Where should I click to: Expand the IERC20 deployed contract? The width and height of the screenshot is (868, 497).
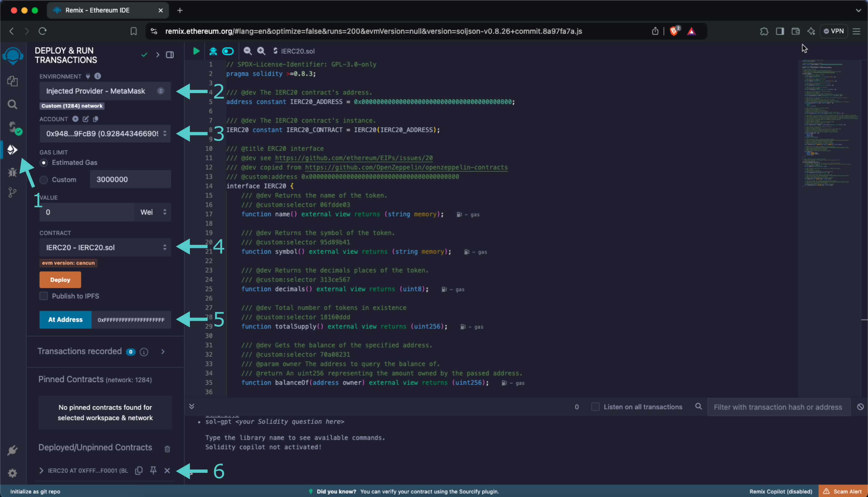41,470
